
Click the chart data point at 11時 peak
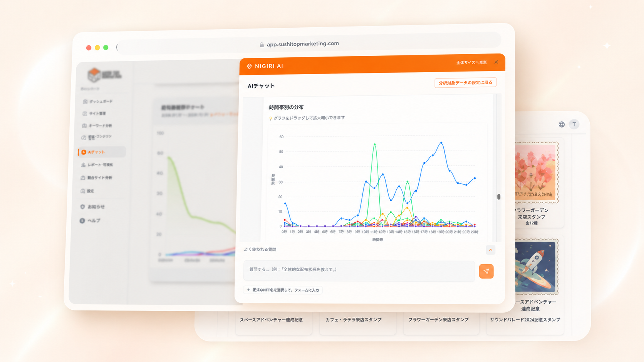pos(374,145)
